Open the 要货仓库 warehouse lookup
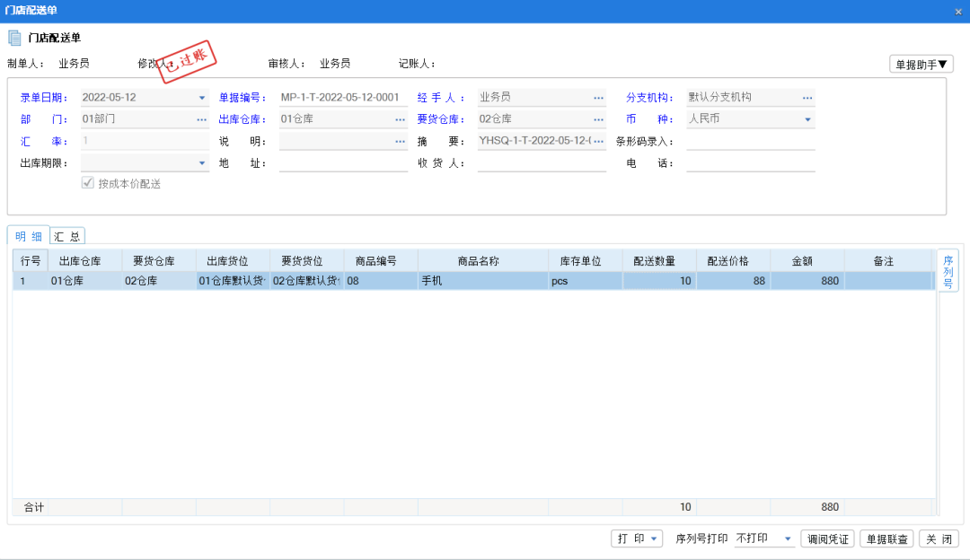 (598, 118)
